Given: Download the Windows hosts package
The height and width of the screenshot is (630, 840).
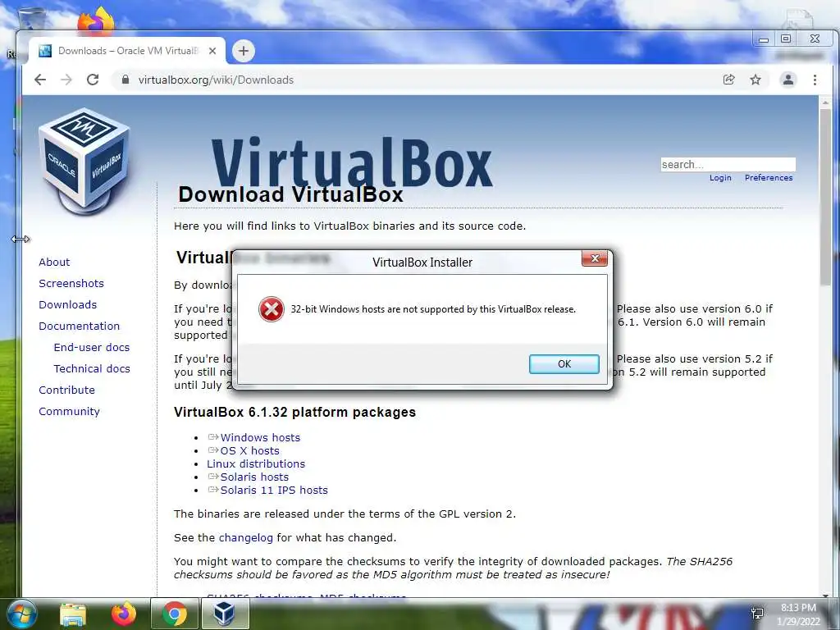Looking at the screenshot, I should (260, 438).
